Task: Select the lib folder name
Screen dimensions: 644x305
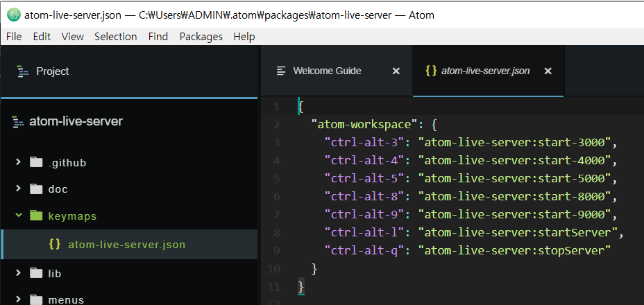Action: pos(55,273)
